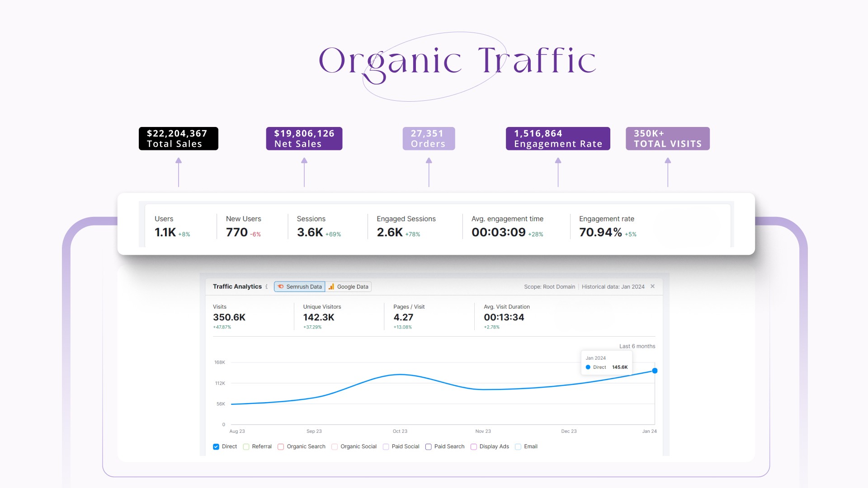Screen dimensions: 868x488
Task: Close the Traffic Analytics panel
Action: pyautogui.click(x=652, y=286)
